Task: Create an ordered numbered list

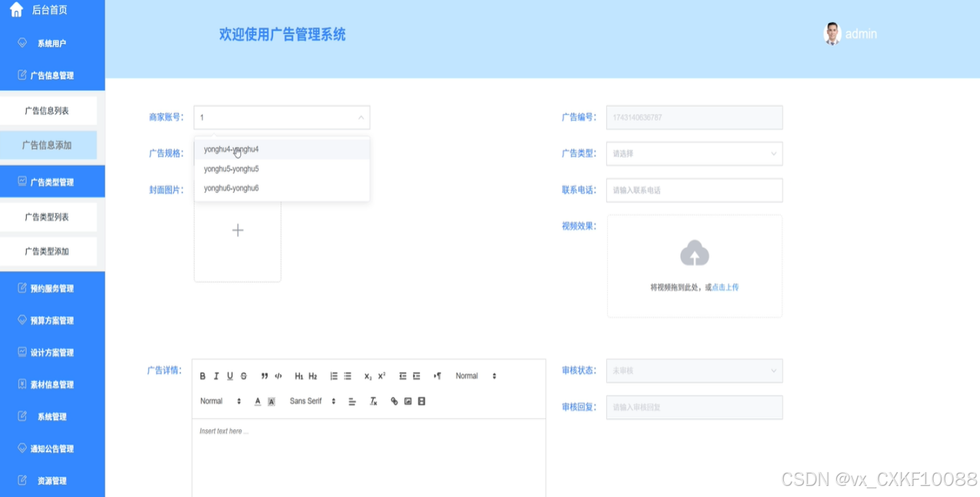Action: tap(334, 376)
